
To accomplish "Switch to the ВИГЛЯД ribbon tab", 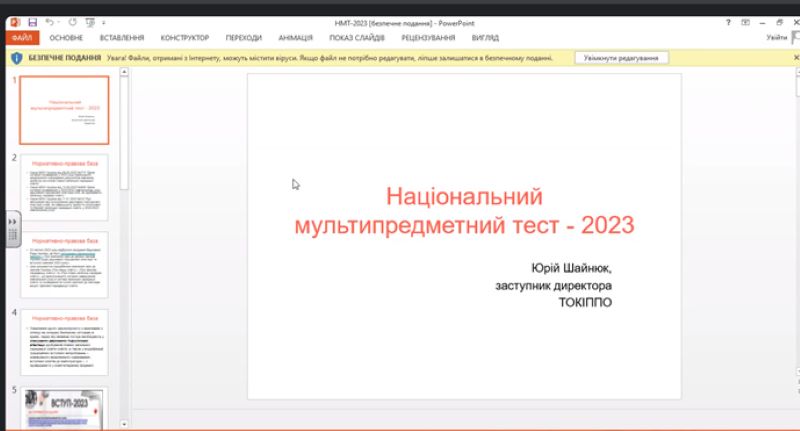I will click(x=485, y=38).
